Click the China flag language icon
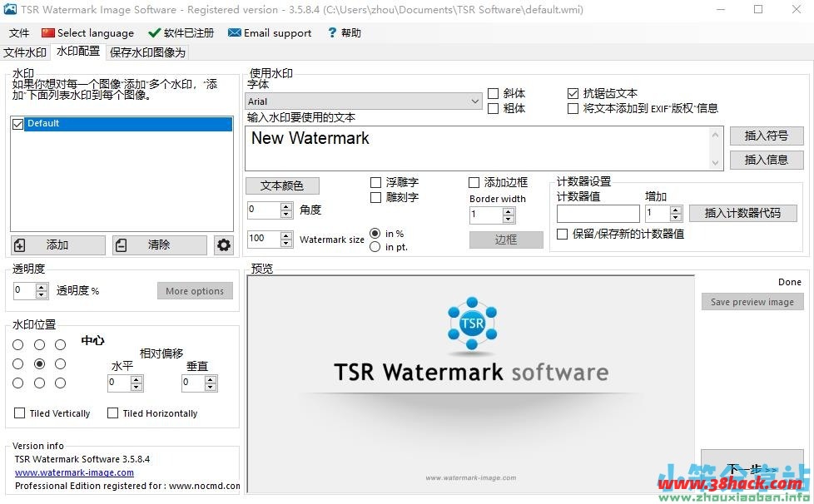Image resolution: width=814 pixels, height=504 pixels. tap(47, 33)
